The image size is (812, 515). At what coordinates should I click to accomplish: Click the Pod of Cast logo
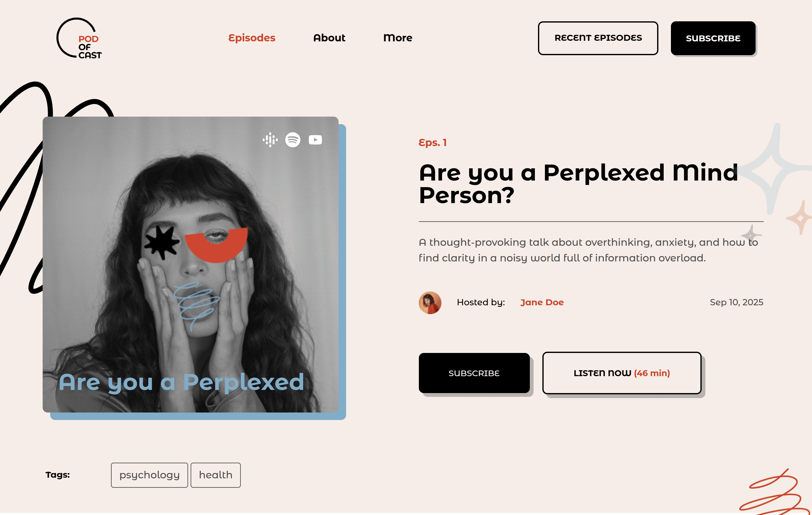tap(80, 38)
